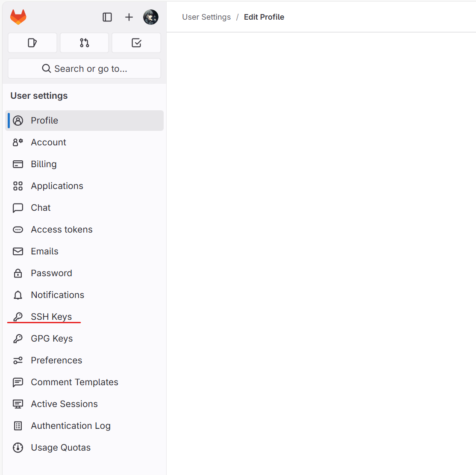The image size is (476, 475).
Task: Click the Password lock icon
Action: tap(18, 273)
